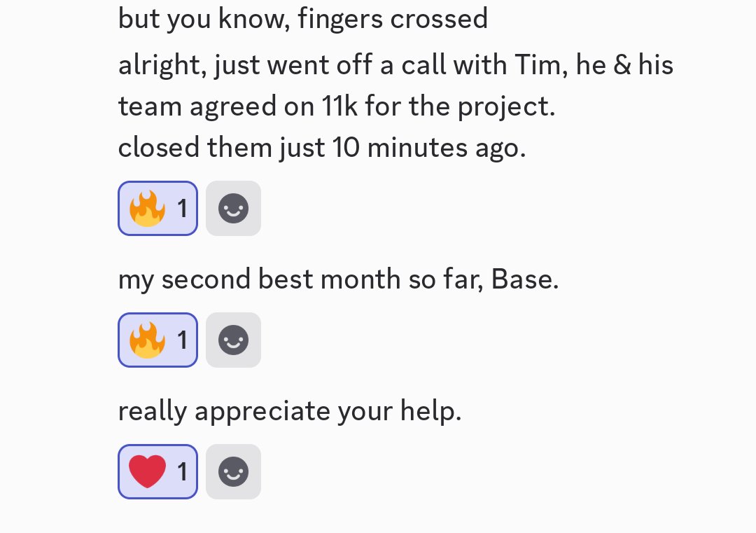Select line "team agreed on 11k for the project."
Image resolution: width=756 pixels, height=533 pixels.
(337, 106)
